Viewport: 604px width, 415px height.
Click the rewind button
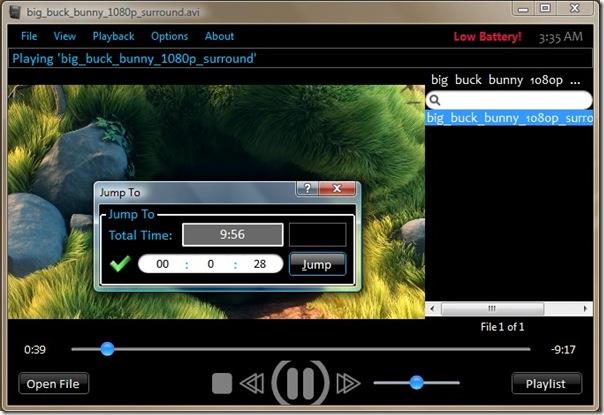tap(252, 384)
